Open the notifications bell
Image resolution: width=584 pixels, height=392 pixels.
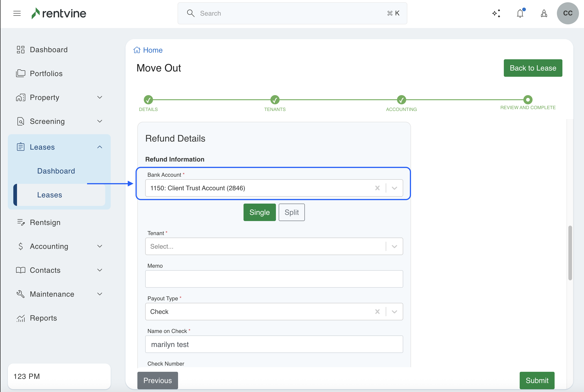520,13
